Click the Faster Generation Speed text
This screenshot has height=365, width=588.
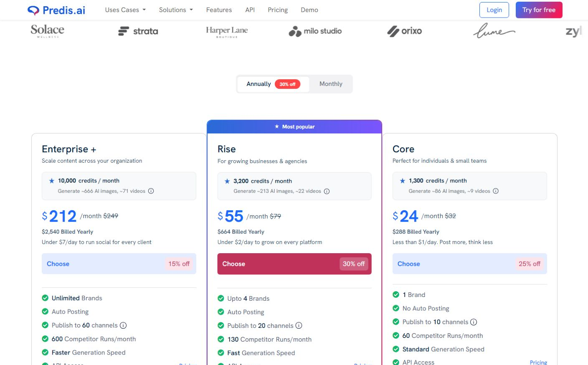pos(89,352)
